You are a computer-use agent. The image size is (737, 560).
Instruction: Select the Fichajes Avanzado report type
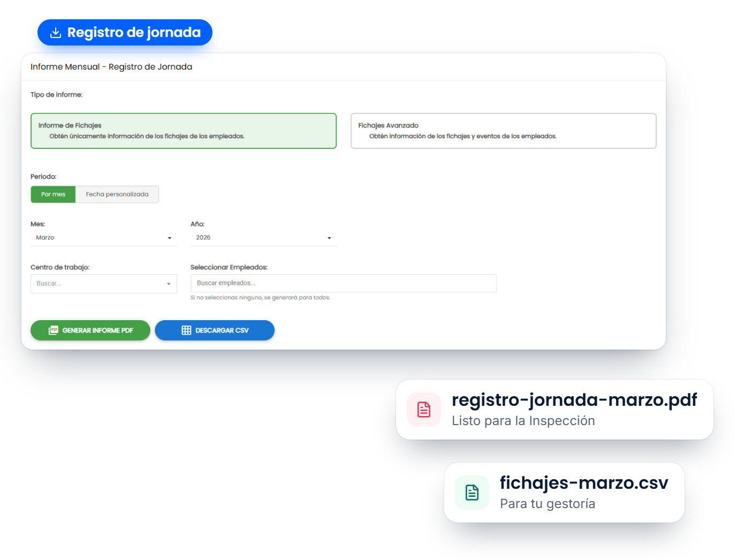click(x=504, y=131)
